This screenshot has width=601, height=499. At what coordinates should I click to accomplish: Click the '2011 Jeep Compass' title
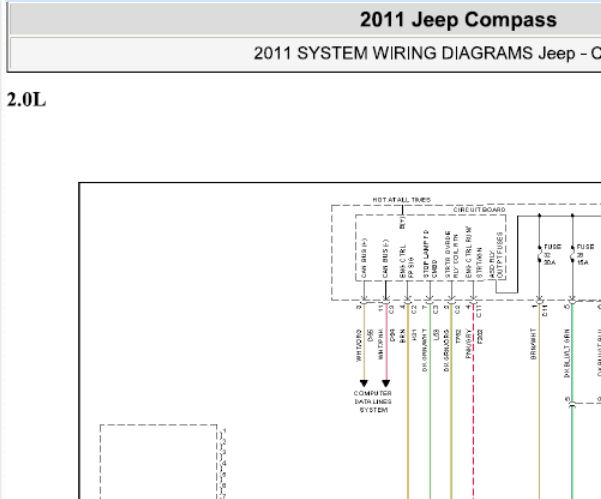click(458, 20)
